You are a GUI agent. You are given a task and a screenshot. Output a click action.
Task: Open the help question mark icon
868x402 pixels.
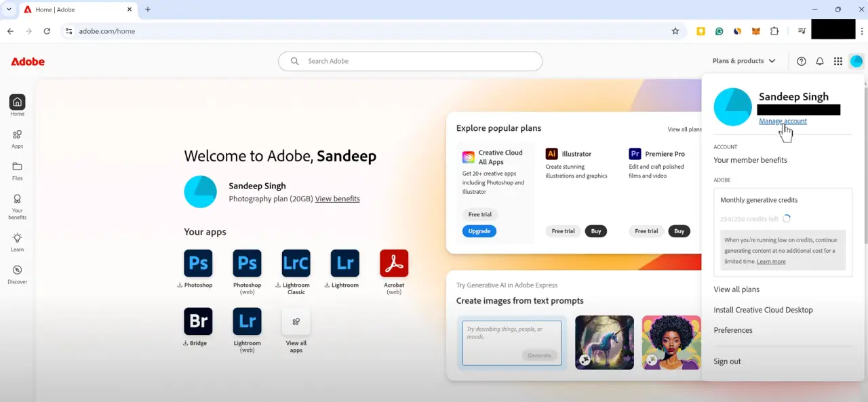coord(801,61)
